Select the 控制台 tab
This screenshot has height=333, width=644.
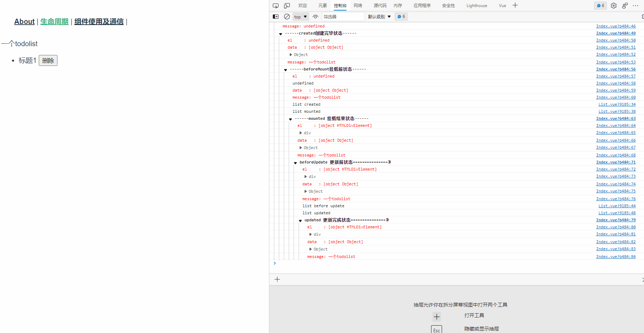click(x=340, y=6)
